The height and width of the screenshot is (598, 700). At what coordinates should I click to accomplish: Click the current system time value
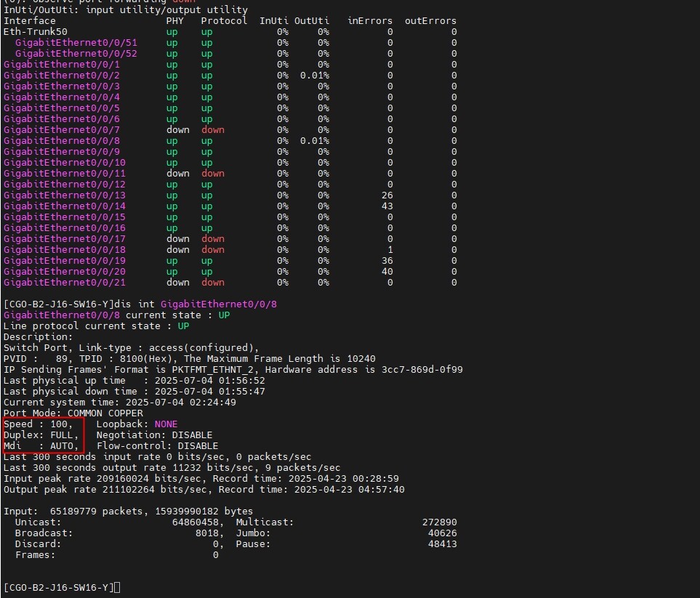tap(181, 402)
